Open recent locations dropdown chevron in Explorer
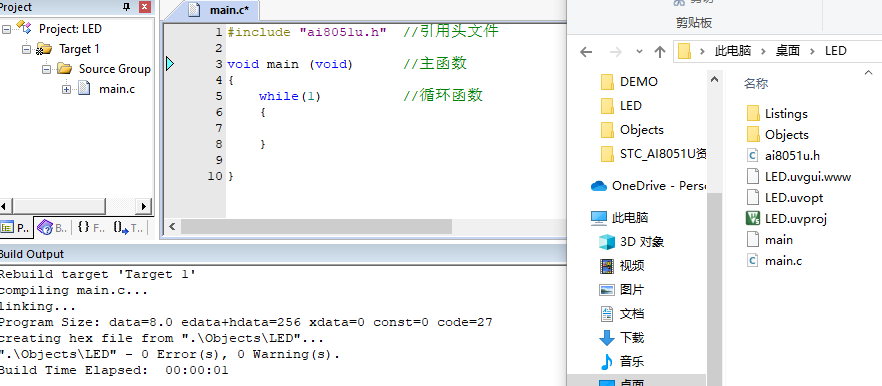The image size is (882, 386). point(639,52)
